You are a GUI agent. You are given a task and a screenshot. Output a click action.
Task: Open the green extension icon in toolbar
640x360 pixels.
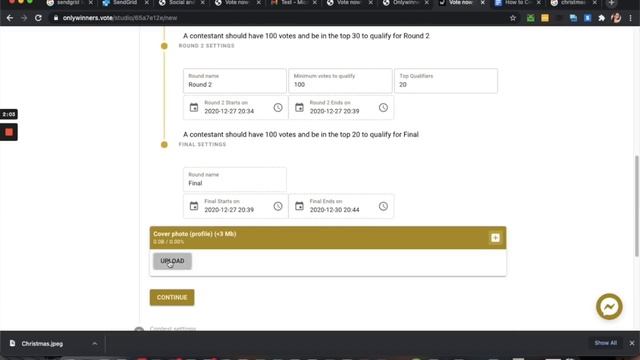(531, 18)
